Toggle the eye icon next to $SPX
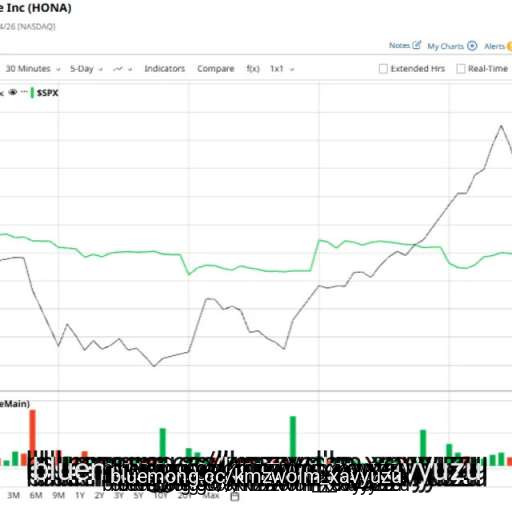512x512 pixels. click(x=13, y=92)
